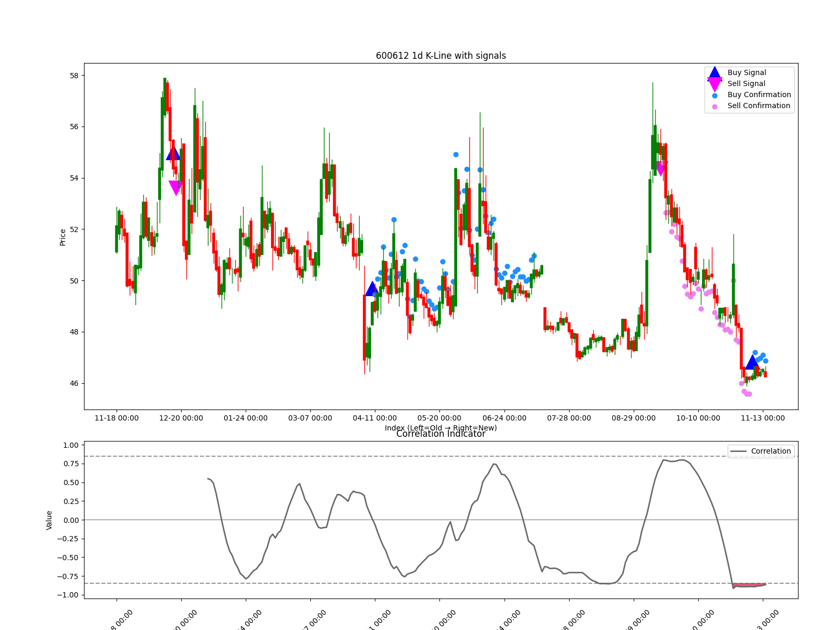Click the magenta sell triangle near 12-20
The image size is (840, 630).
click(176, 187)
